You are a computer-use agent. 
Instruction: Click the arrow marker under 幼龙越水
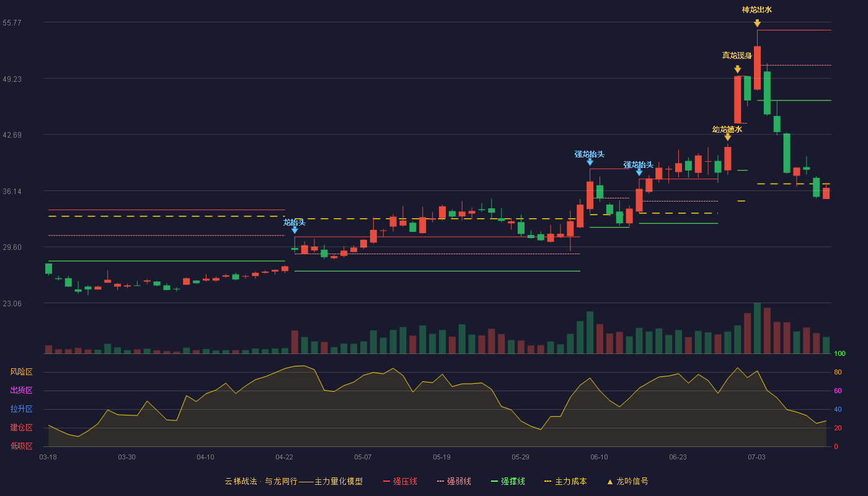727,136
